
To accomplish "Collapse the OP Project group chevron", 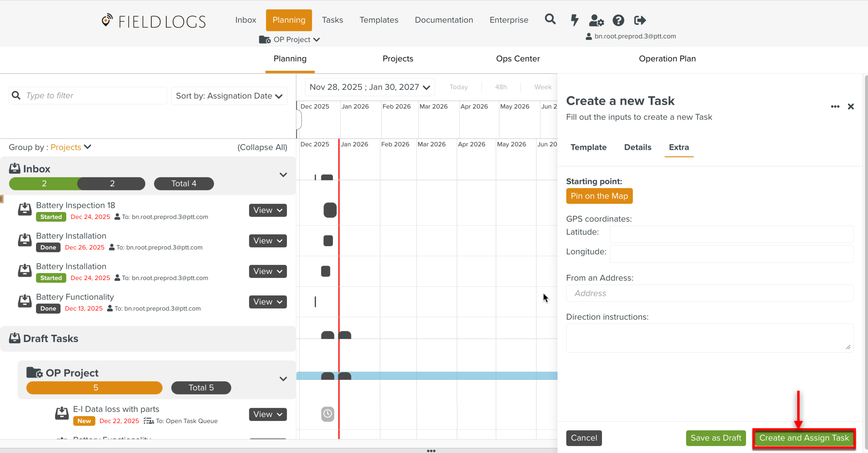I will click(283, 379).
